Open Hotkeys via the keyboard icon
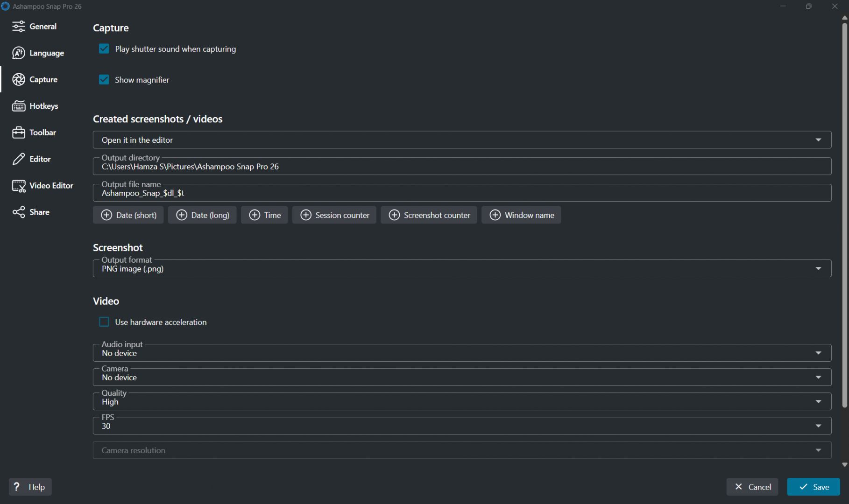The height and width of the screenshot is (504, 849). coord(19,106)
